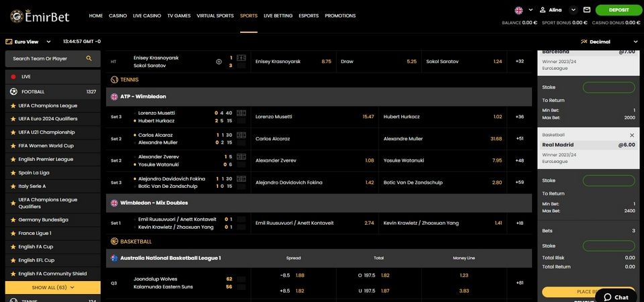The image size is (644, 302).
Task: Click the search magnifier icon
Action: [x=89, y=58]
